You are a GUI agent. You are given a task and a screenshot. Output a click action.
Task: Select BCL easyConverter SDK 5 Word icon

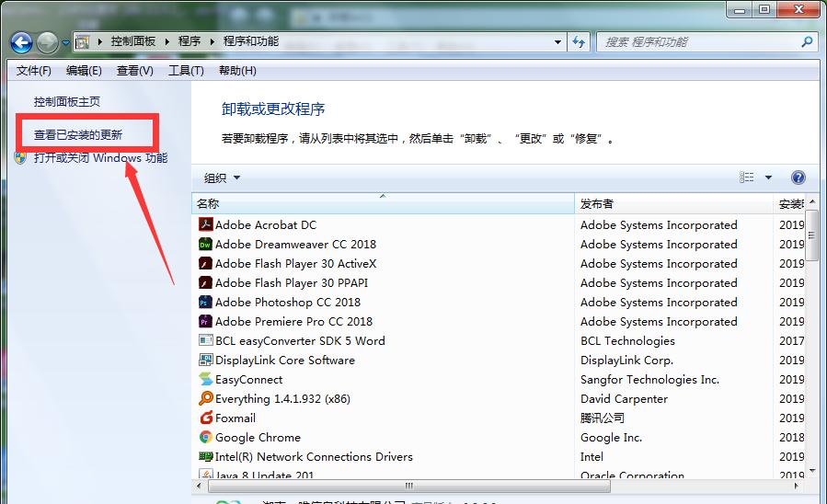point(206,340)
